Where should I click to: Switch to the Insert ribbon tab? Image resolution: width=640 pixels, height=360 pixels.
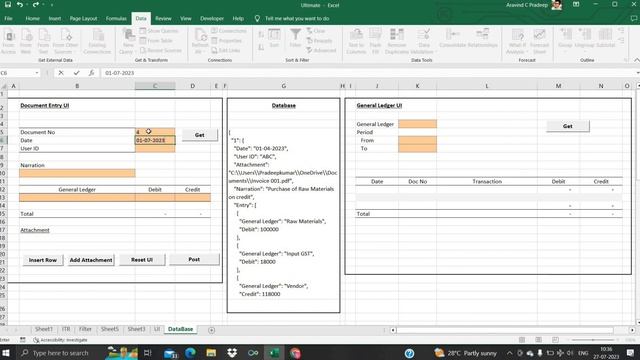(x=55, y=18)
